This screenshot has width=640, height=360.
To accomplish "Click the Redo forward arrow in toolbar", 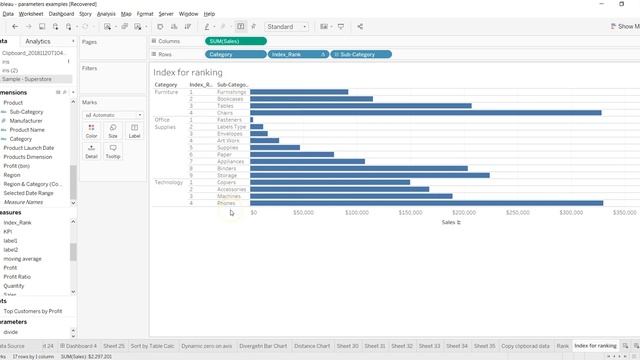I will coord(29,27).
